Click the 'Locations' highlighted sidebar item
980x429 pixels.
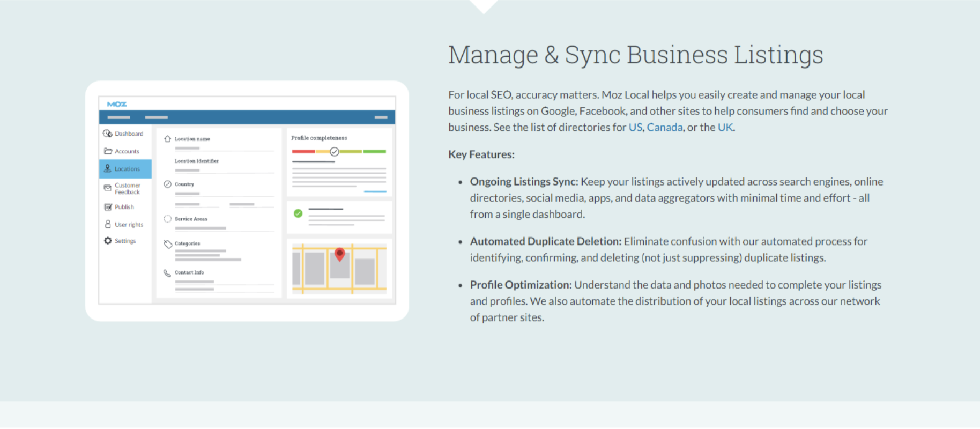point(125,168)
